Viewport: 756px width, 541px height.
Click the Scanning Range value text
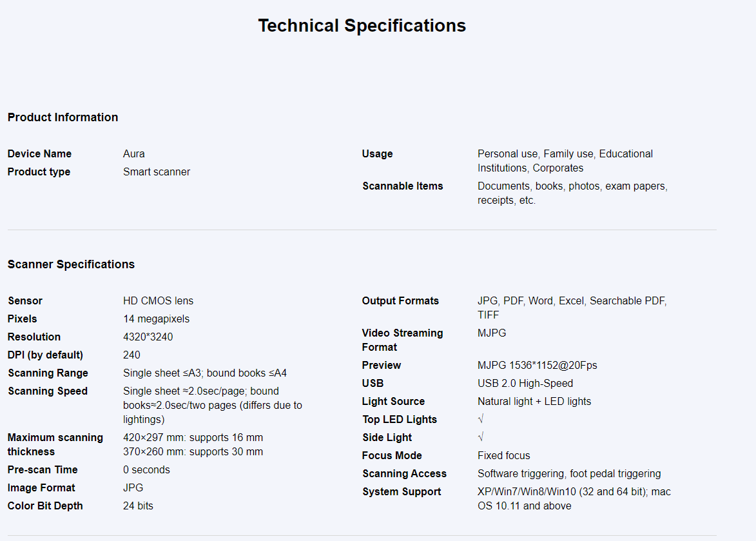(x=205, y=373)
